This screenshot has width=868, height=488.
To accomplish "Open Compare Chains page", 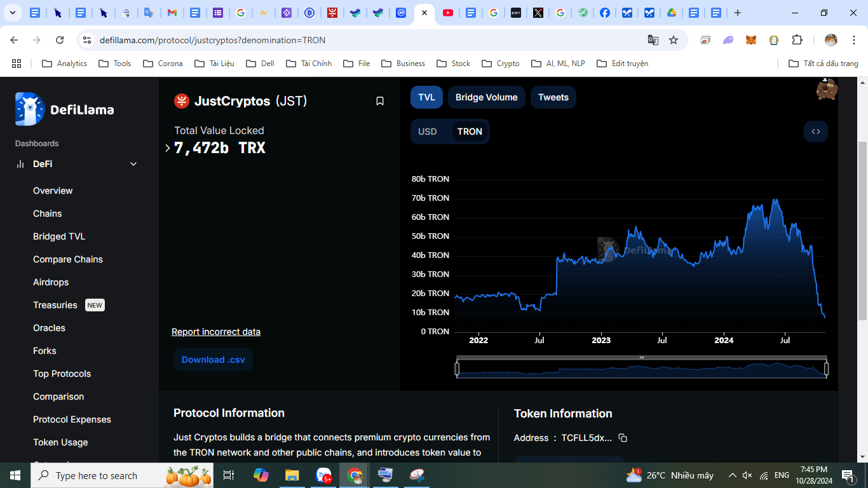I will point(68,259).
